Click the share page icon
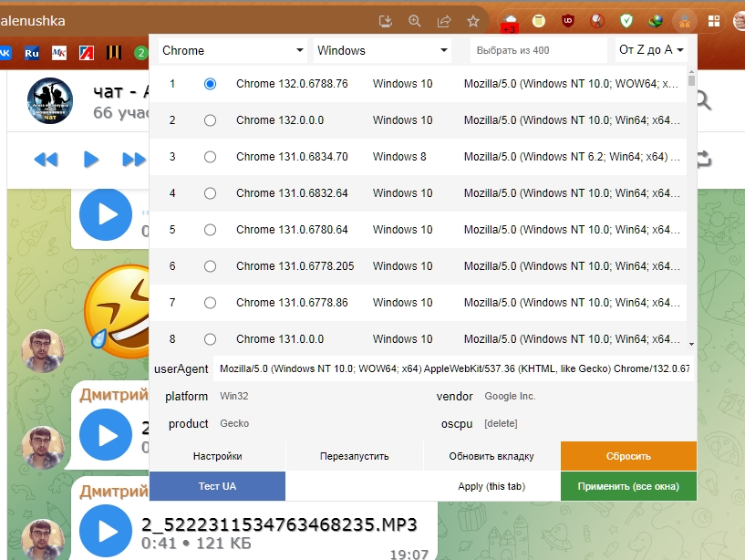This screenshot has width=745, height=560. [x=444, y=21]
